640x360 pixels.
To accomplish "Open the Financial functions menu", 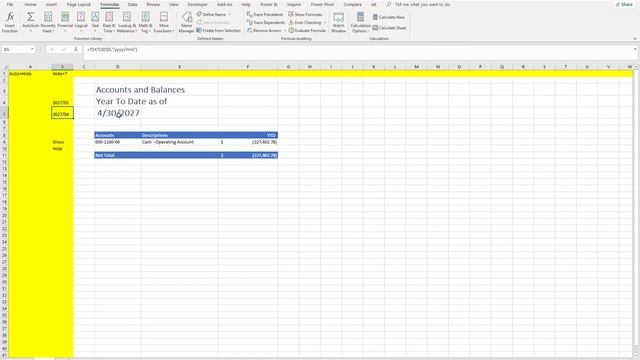I will (65, 22).
